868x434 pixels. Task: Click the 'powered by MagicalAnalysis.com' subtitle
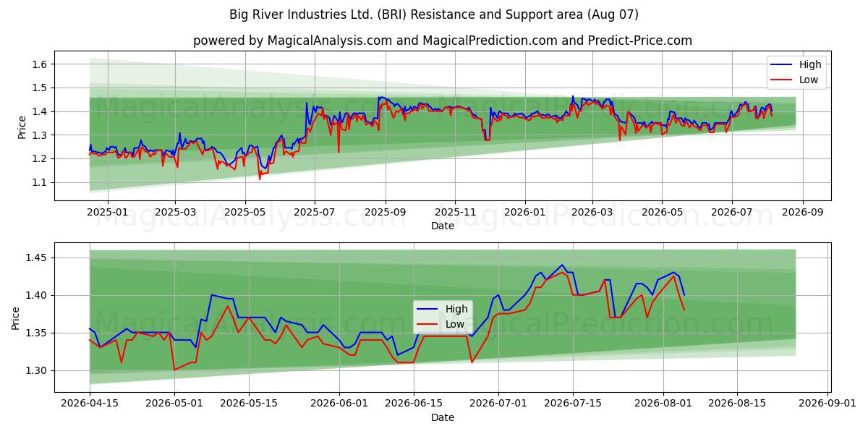tap(443, 41)
